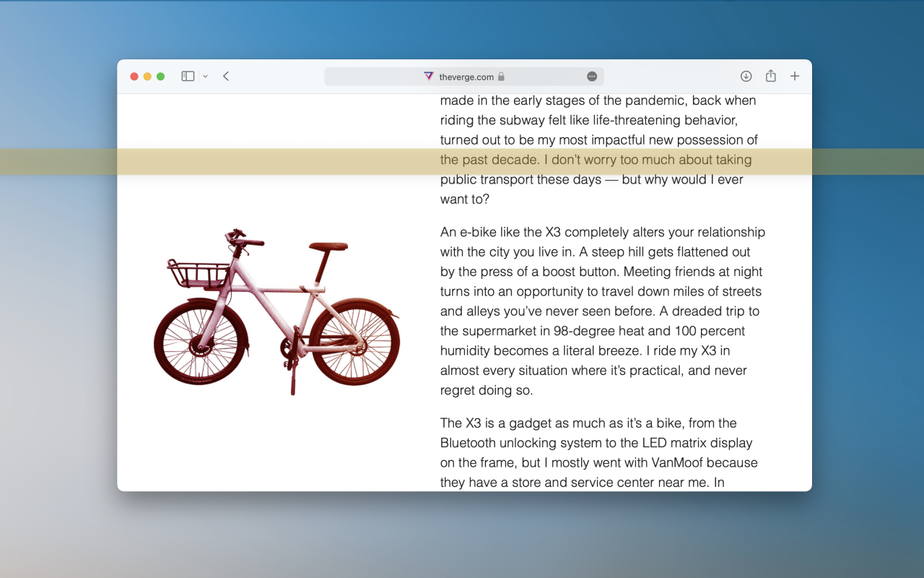Click line 'turns into an opportunity to travel'

tap(601, 291)
